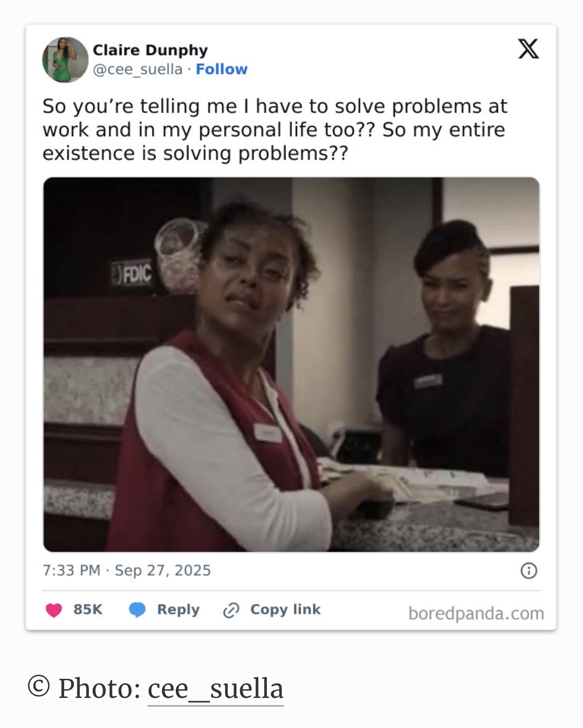
Task: Open the tweet info circle icon
Action: pos(529,570)
